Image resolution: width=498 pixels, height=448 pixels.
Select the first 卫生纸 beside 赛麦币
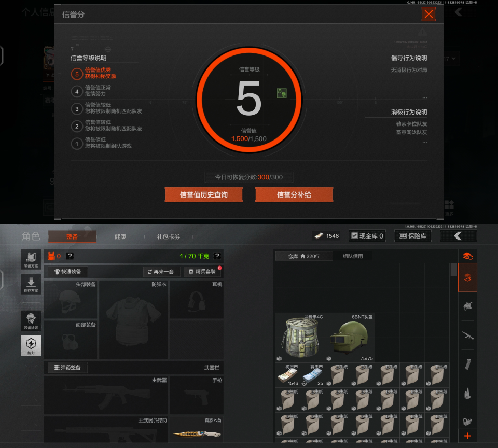click(338, 375)
